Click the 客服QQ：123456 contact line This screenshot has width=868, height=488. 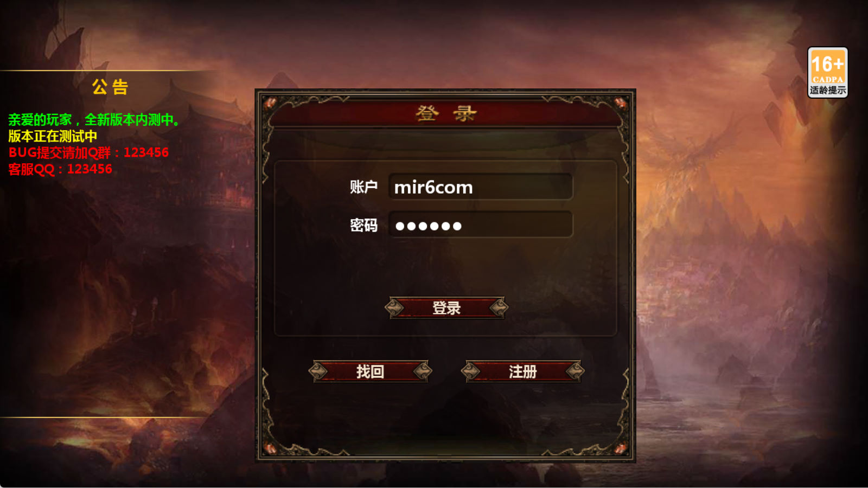60,169
